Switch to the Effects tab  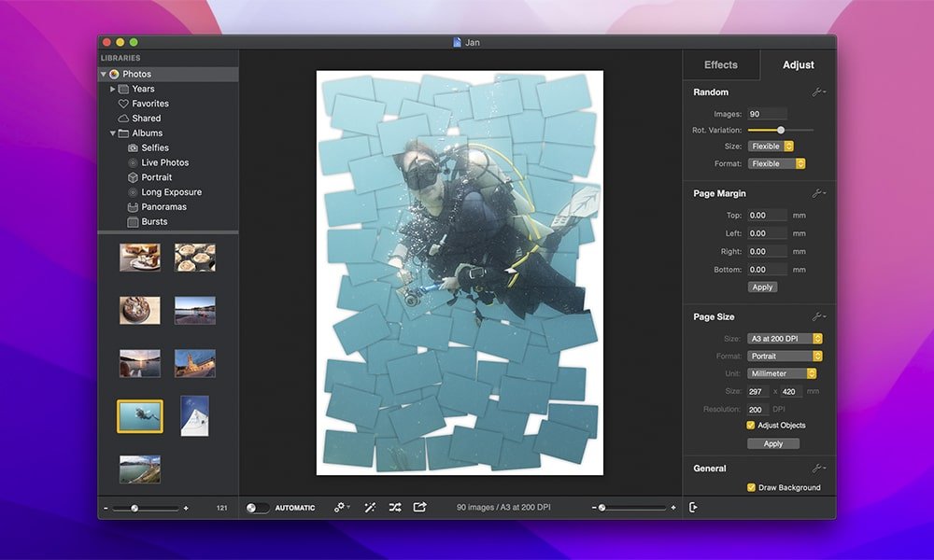pos(720,64)
